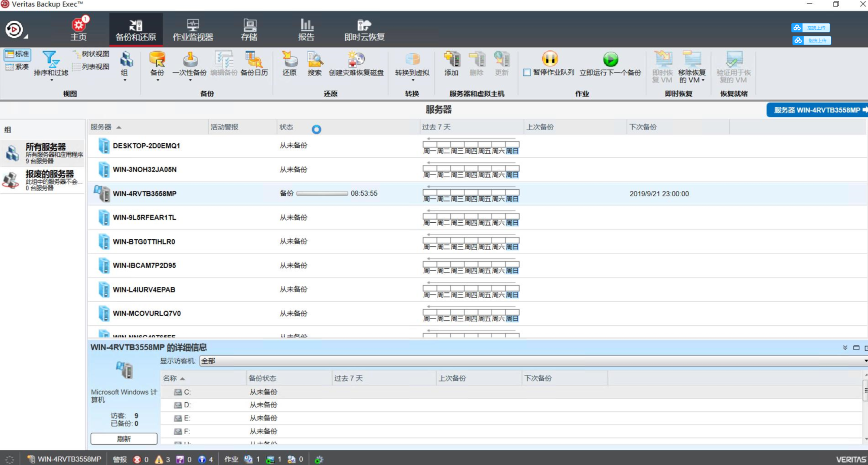Open the Backup (备份) dropdown menu

pos(157,66)
